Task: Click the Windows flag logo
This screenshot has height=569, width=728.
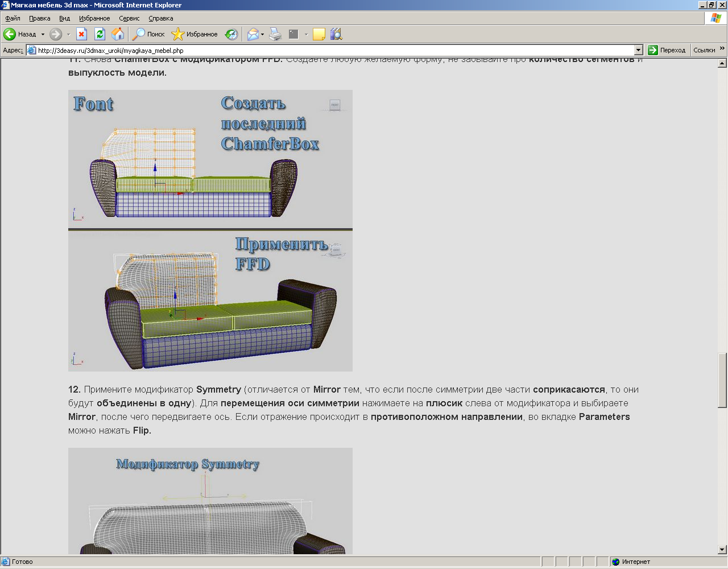Action: (x=716, y=18)
